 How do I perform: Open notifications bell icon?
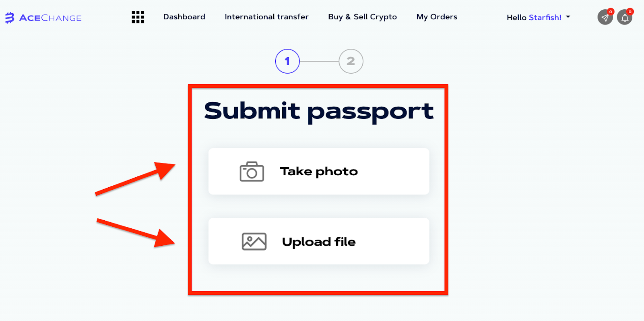point(625,17)
